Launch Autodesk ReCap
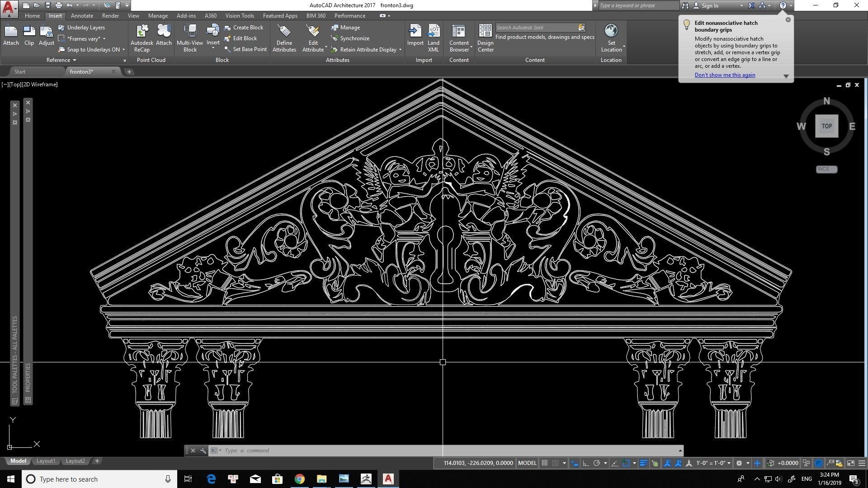 pyautogui.click(x=142, y=38)
